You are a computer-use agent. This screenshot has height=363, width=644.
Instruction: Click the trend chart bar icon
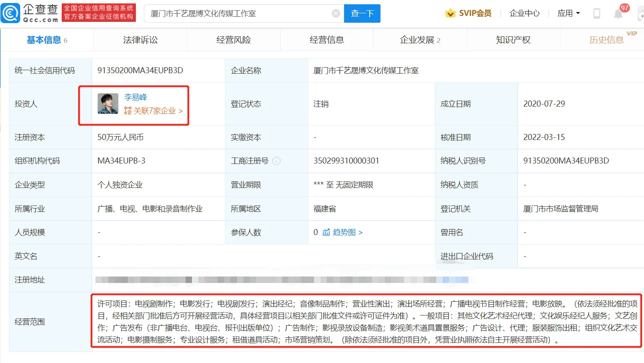tap(326, 232)
